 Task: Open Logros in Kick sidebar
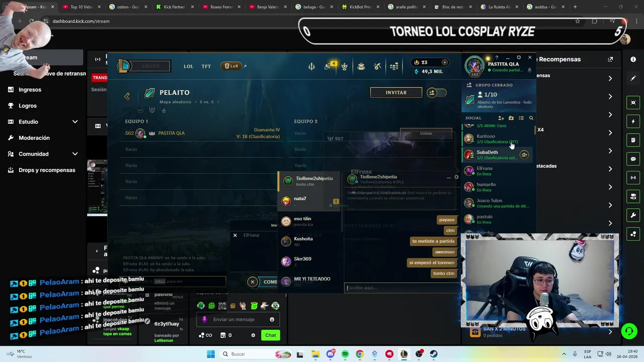27,106
